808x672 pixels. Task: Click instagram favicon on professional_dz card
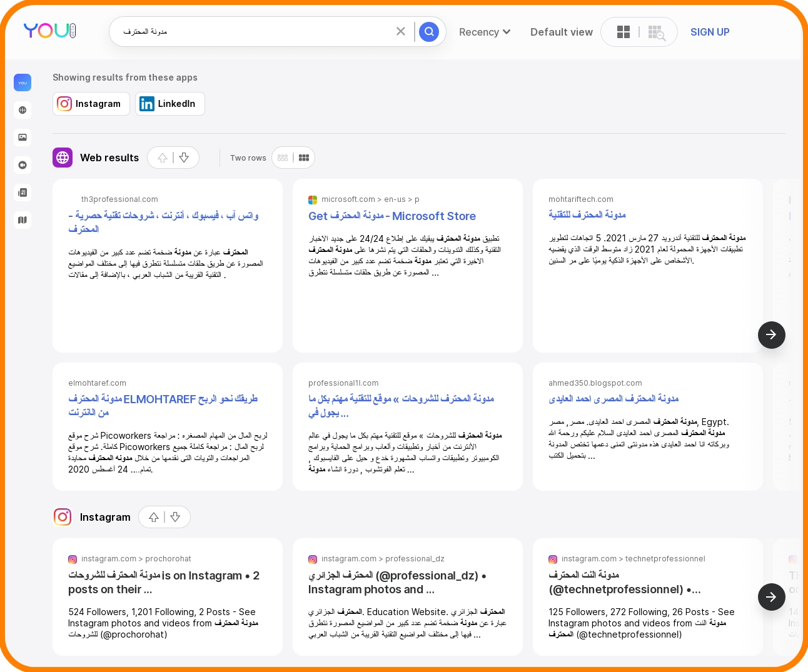[313, 559]
